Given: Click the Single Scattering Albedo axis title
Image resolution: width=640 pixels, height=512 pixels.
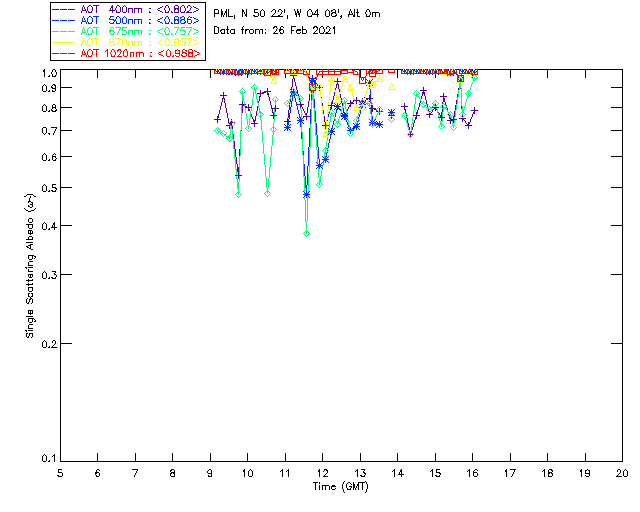Looking at the screenshot, I should coord(30,265).
